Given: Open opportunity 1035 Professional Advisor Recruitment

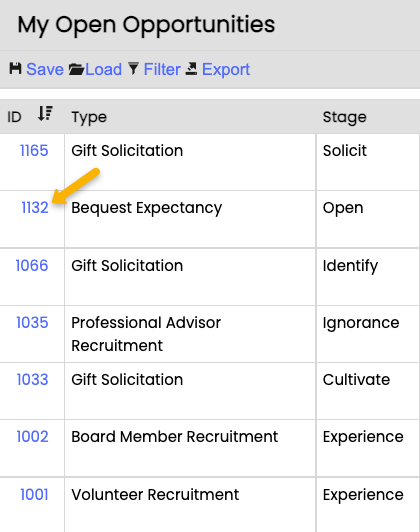Looking at the screenshot, I should [32, 322].
